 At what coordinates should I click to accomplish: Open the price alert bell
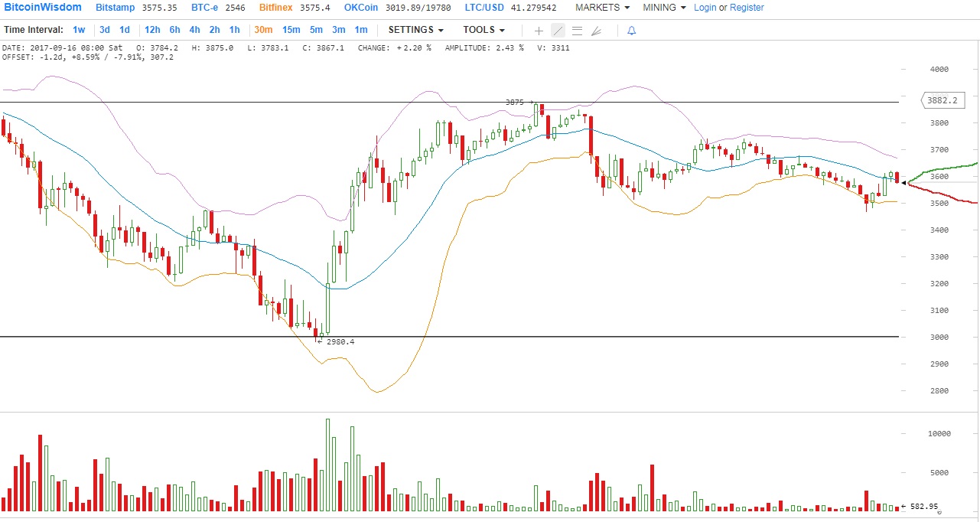coord(631,31)
